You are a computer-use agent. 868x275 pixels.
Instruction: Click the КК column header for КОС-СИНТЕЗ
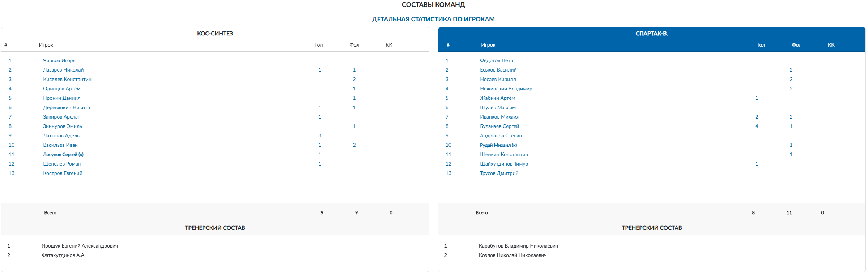[389, 45]
